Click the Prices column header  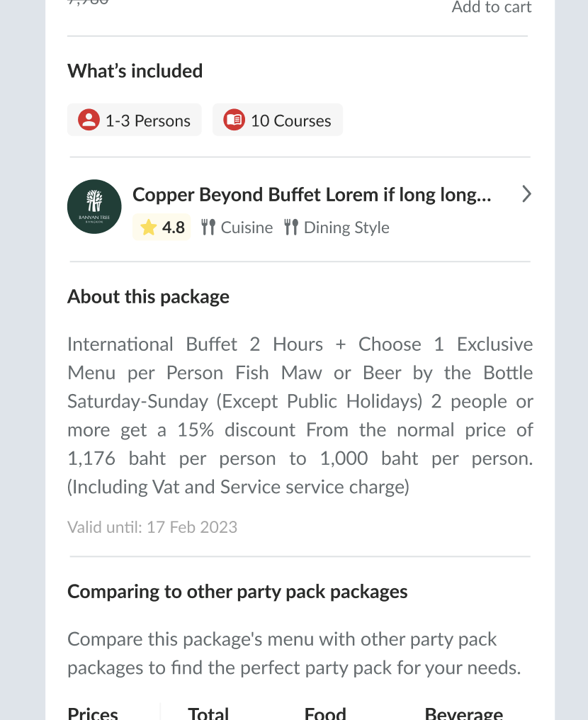[x=93, y=712]
